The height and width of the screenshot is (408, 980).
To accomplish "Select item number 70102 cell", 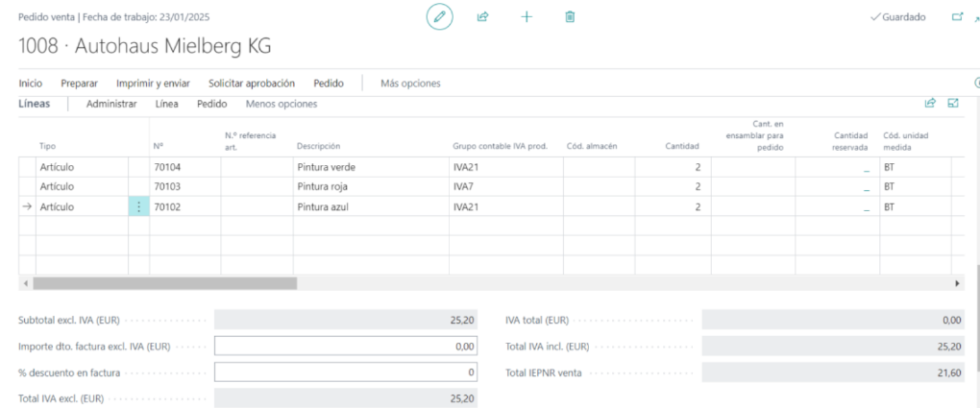I will (x=185, y=206).
